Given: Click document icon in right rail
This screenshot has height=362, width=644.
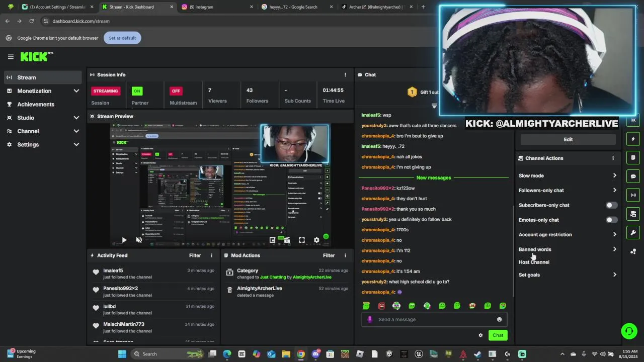Looking at the screenshot, I should (x=633, y=157).
